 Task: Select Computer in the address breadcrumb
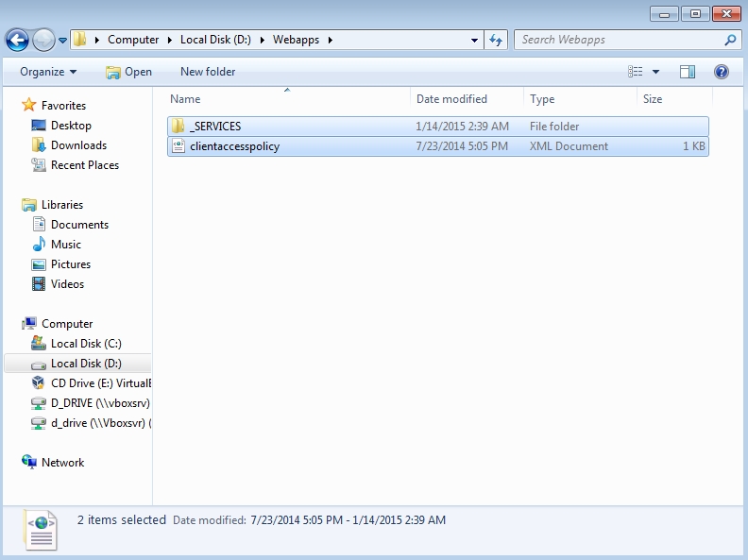click(133, 40)
